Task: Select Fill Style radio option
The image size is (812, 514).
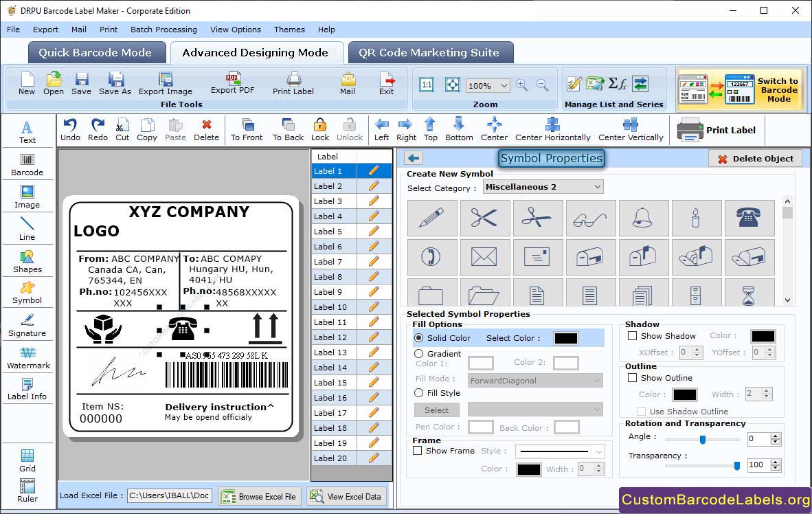Action: [419, 393]
